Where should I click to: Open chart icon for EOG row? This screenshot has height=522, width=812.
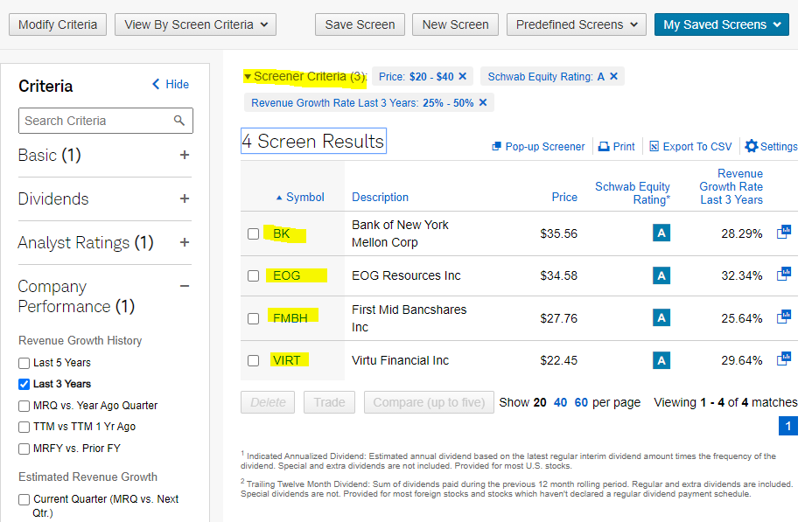(x=784, y=274)
